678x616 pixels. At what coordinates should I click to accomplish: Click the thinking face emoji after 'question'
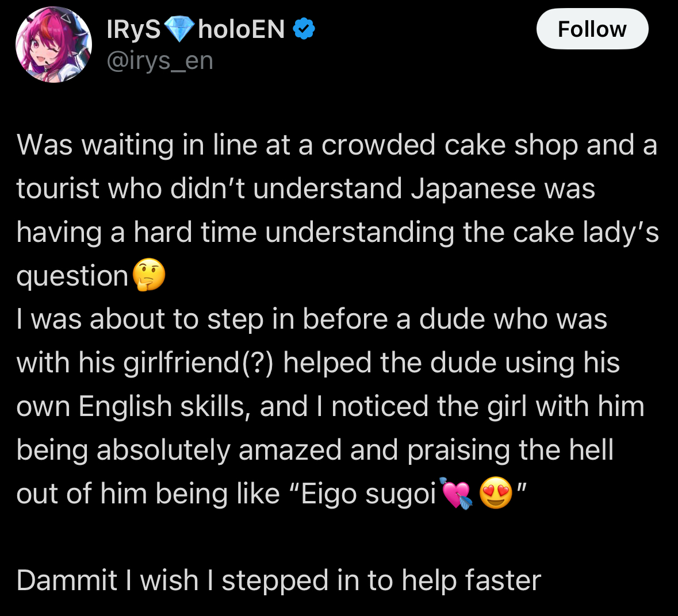[149, 276]
